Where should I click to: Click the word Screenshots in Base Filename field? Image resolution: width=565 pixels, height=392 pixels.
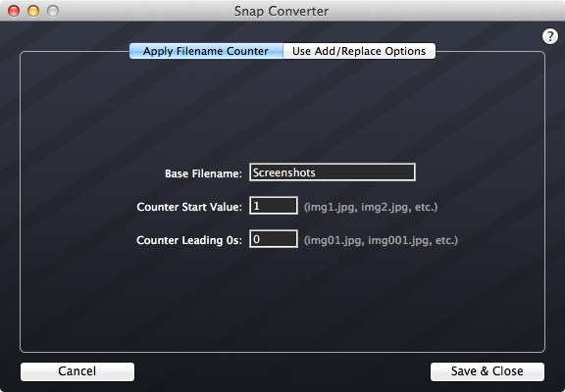(x=283, y=172)
